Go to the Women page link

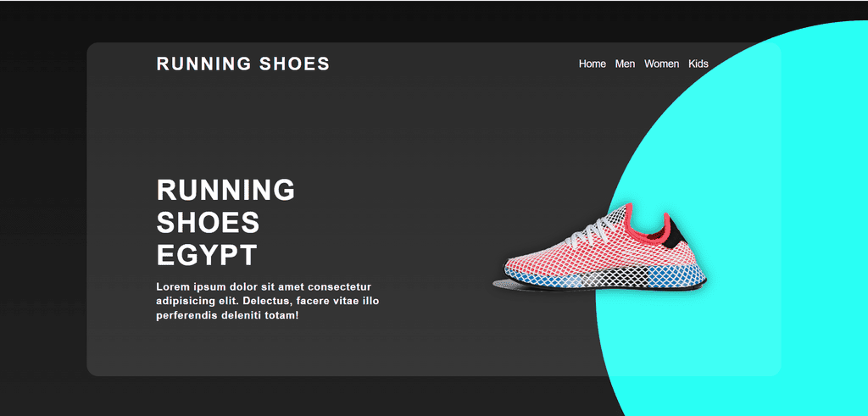(x=661, y=64)
